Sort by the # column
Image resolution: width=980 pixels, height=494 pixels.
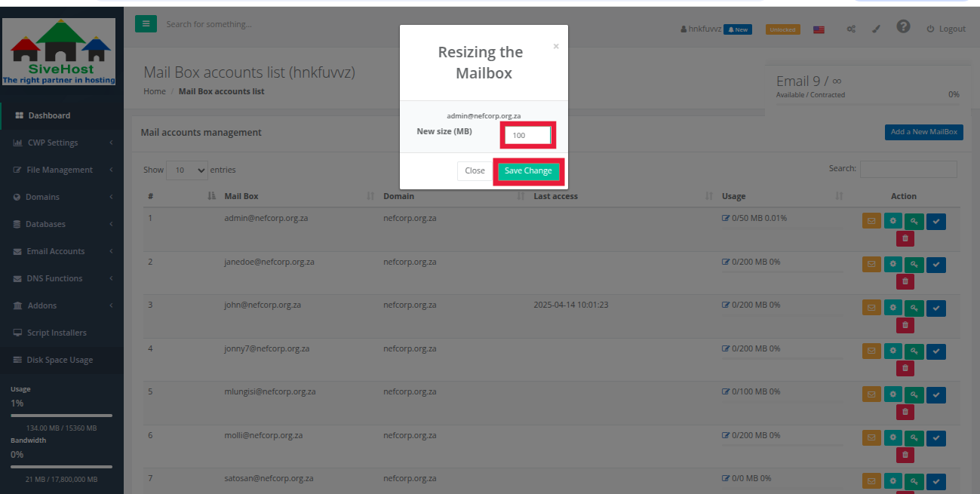(181, 196)
